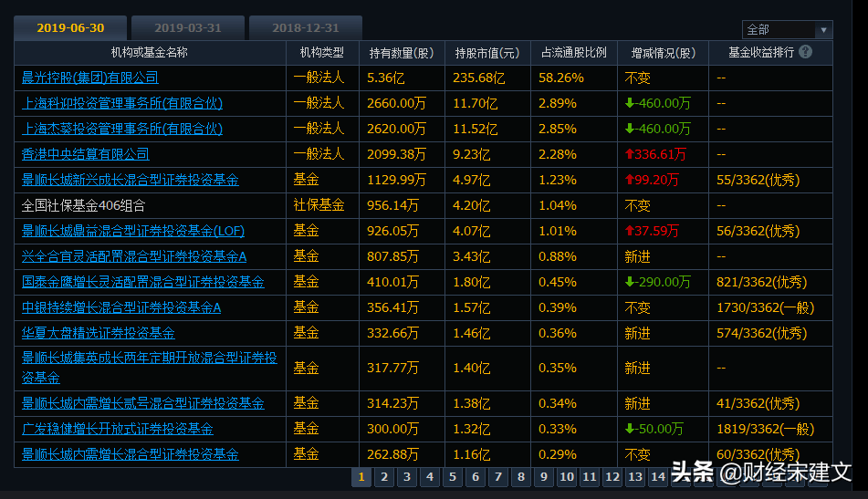Click the fund ranking help question-mark icon

(x=805, y=52)
